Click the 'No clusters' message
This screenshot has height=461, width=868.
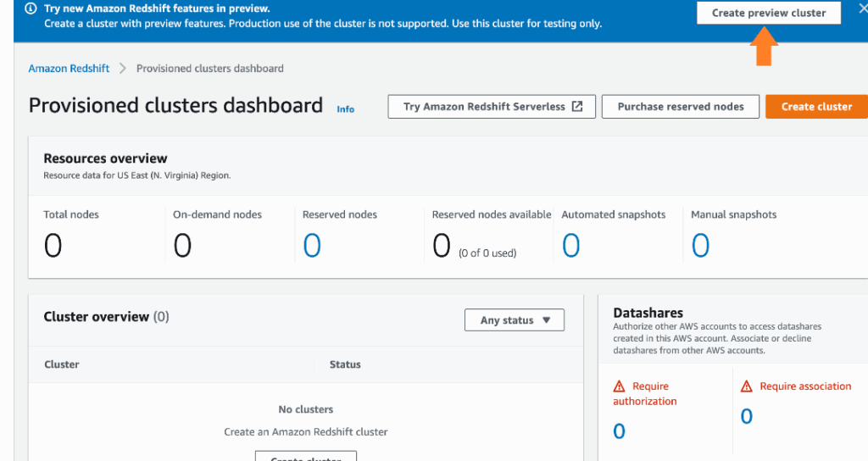(x=305, y=409)
